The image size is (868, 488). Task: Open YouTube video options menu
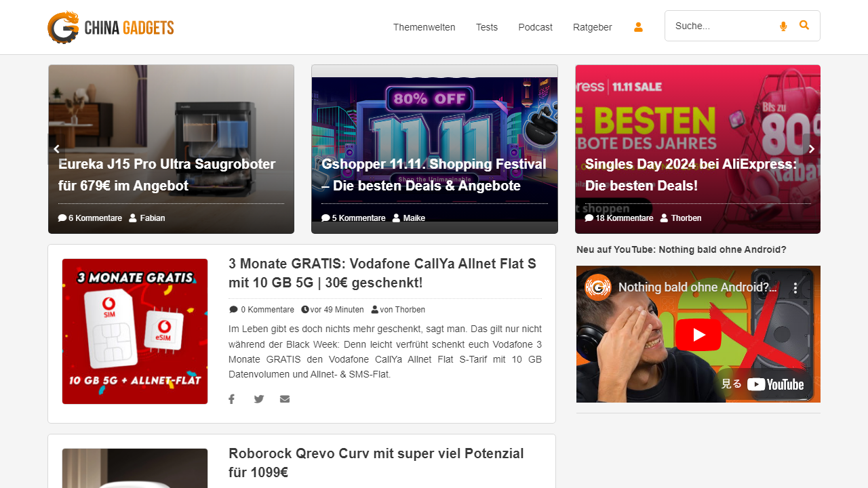796,287
